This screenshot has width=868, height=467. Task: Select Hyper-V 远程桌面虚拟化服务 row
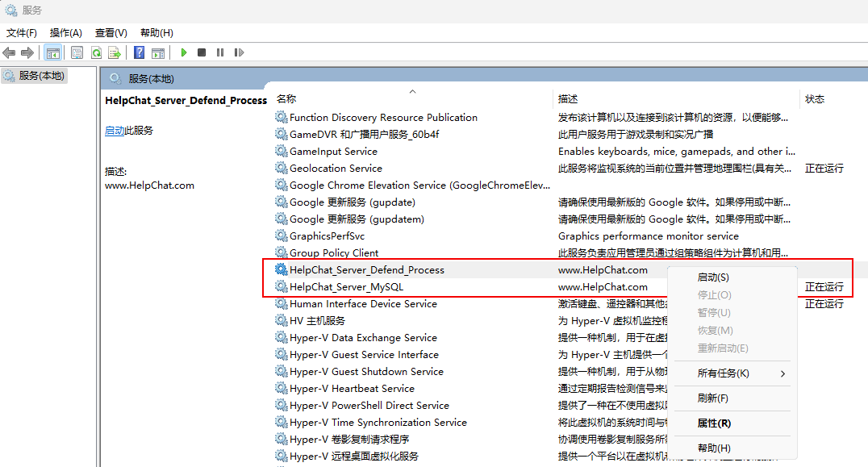353,457
